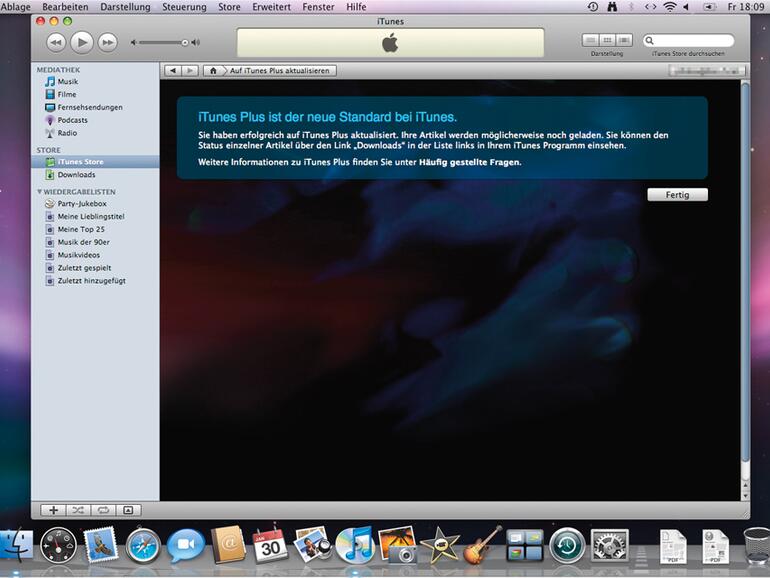Open the Wi-Fi status menu
Image resolution: width=770 pixels, height=578 pixels.
669,7
